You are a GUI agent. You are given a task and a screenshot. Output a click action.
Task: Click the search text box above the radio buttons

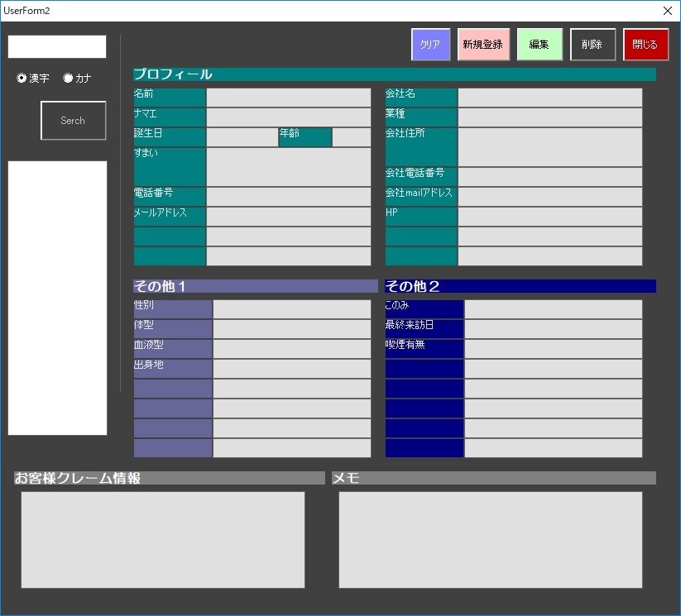coord(57,46)
